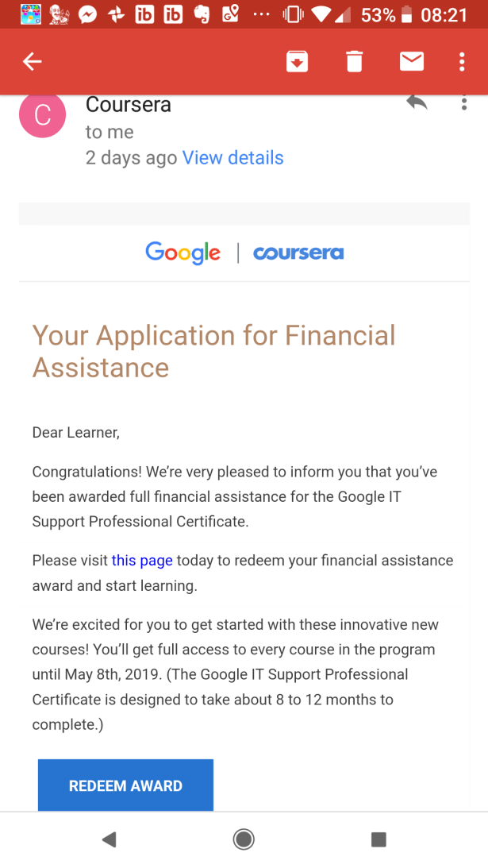
Task: Tap the Coursera sender name
Action: coord(129,105)
